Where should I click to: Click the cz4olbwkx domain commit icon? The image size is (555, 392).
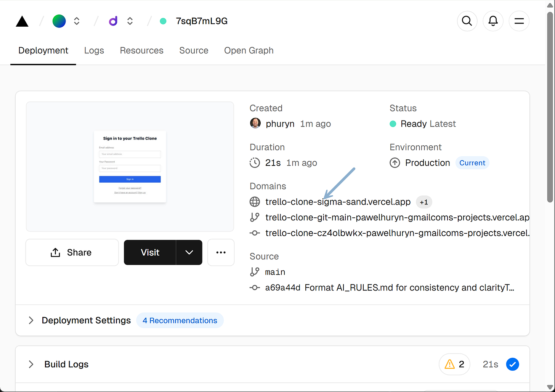(x=255, y=233)
